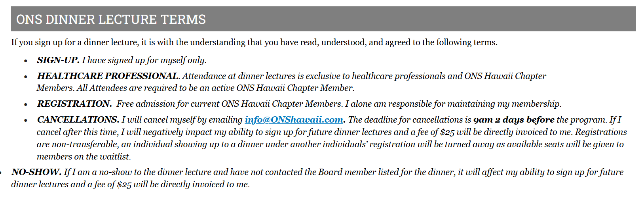Click the words "members on the waitlist"
Screen dimensions: 644x198
pyautogui.click(x=84, y=157)
